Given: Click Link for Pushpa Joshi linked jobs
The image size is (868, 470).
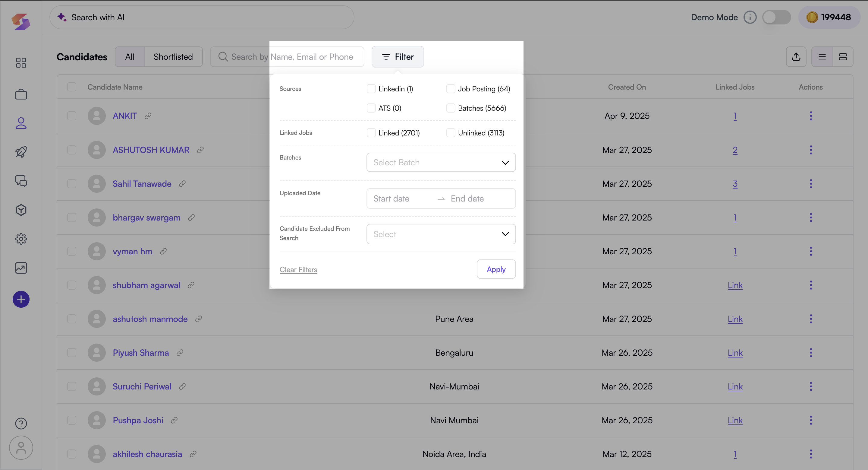Looking at the screenshot, I should click(735, 421).
